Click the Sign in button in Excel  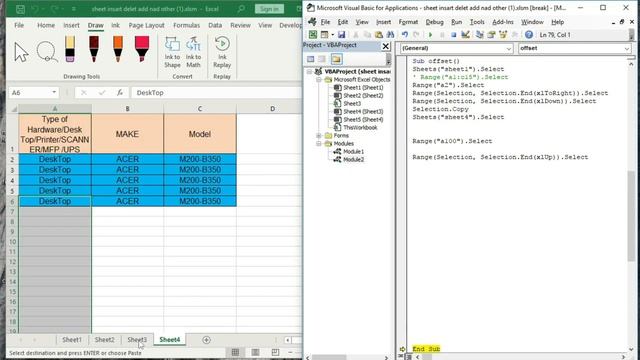269,9
